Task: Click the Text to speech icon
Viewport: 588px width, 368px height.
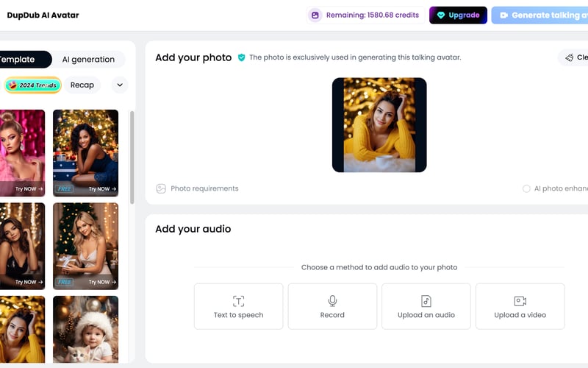Action: pos(238,301)
